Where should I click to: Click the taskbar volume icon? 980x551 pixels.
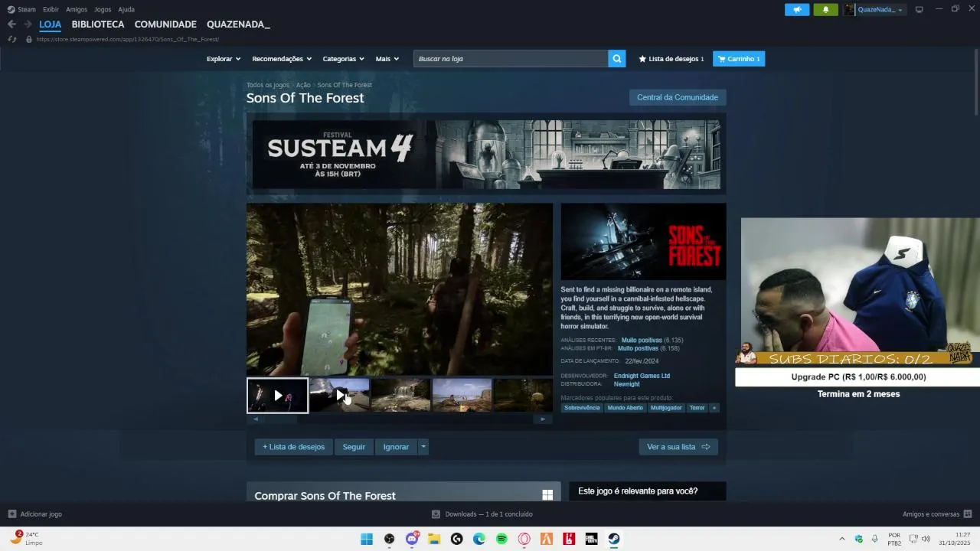coord(926,539)
